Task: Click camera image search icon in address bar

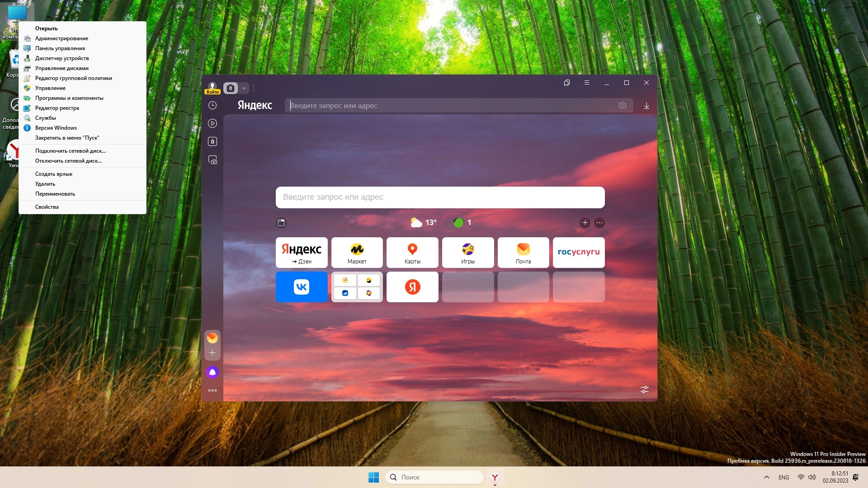Action: [623, 105]
